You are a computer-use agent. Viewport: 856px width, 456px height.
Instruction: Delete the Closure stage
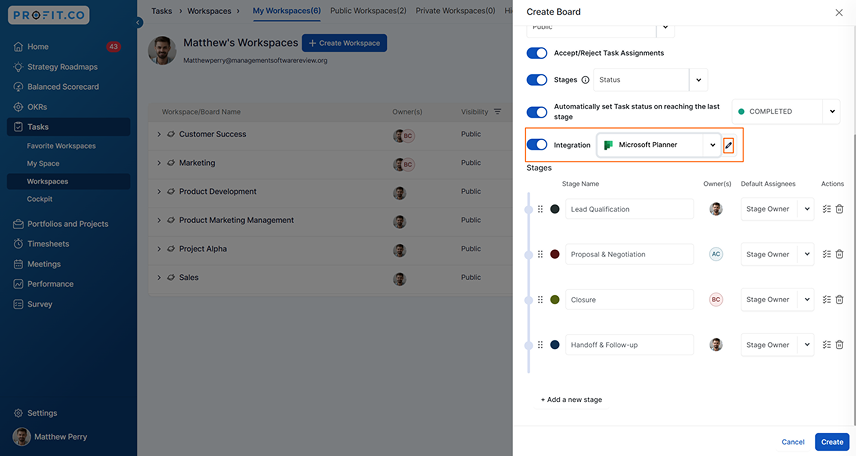tap(840, 300)
